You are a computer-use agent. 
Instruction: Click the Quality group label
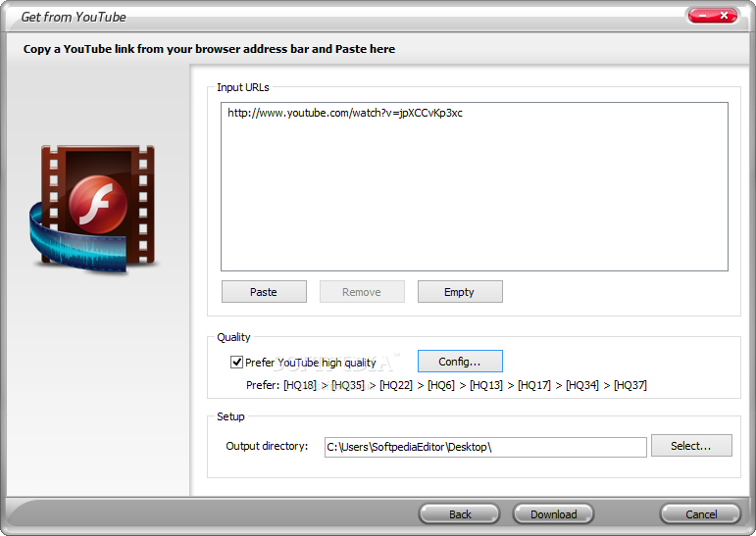(233, 337)
